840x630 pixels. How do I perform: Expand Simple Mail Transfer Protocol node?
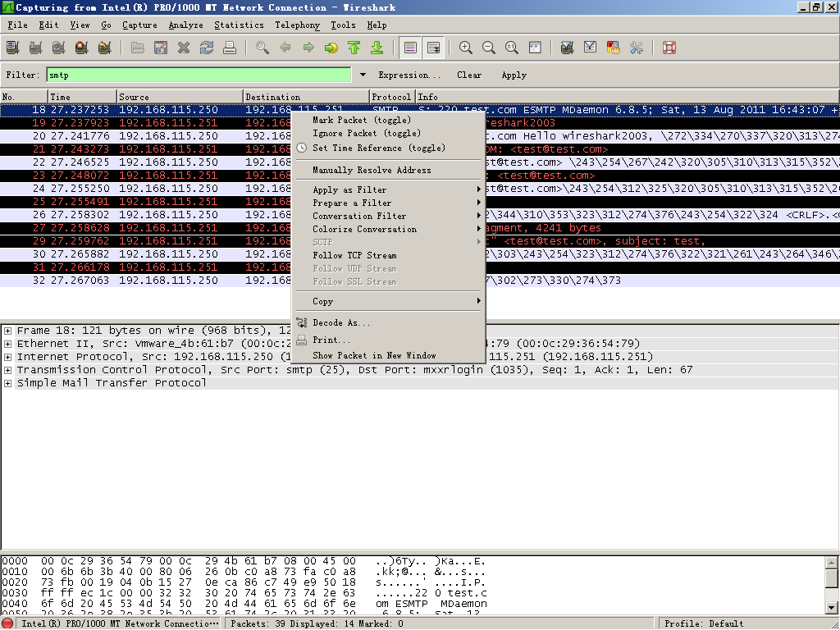pos(7,383)
